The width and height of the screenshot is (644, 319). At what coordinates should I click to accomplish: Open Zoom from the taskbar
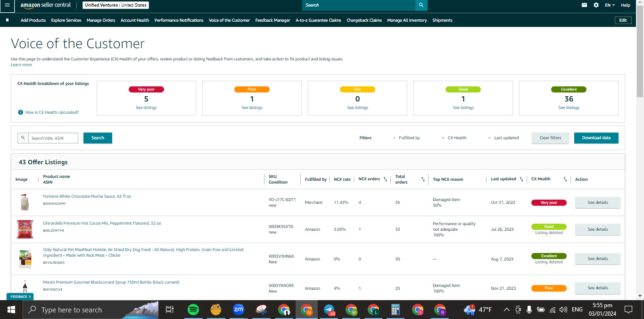[x=239, y=310]
